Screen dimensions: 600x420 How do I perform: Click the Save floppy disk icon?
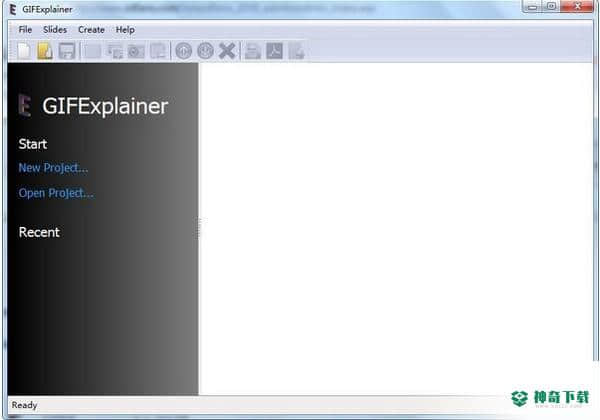pos(67,51)
